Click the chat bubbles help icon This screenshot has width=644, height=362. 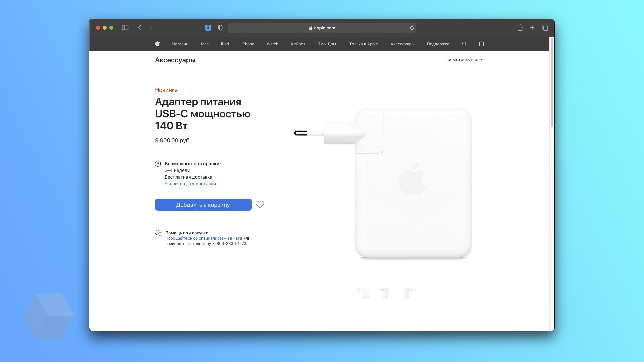pyautogui.click(x=158, y=233)
